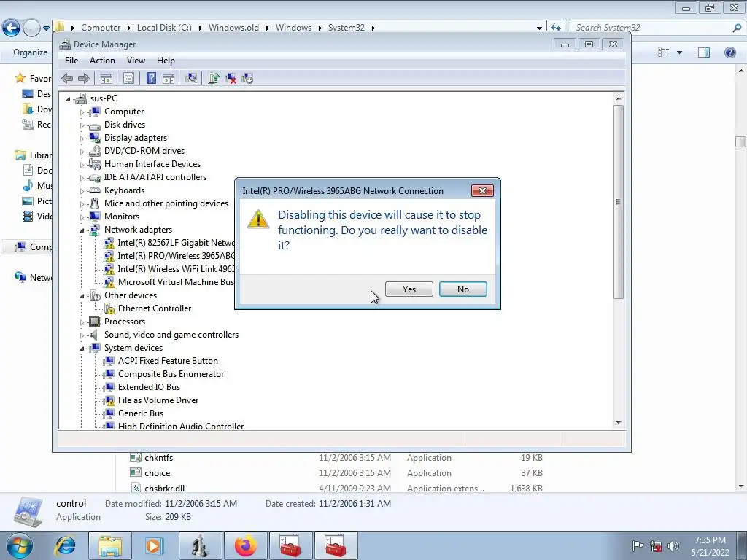747x560 pixels.
Task: Expand the Computer node arrow
Action: point(82,112)
